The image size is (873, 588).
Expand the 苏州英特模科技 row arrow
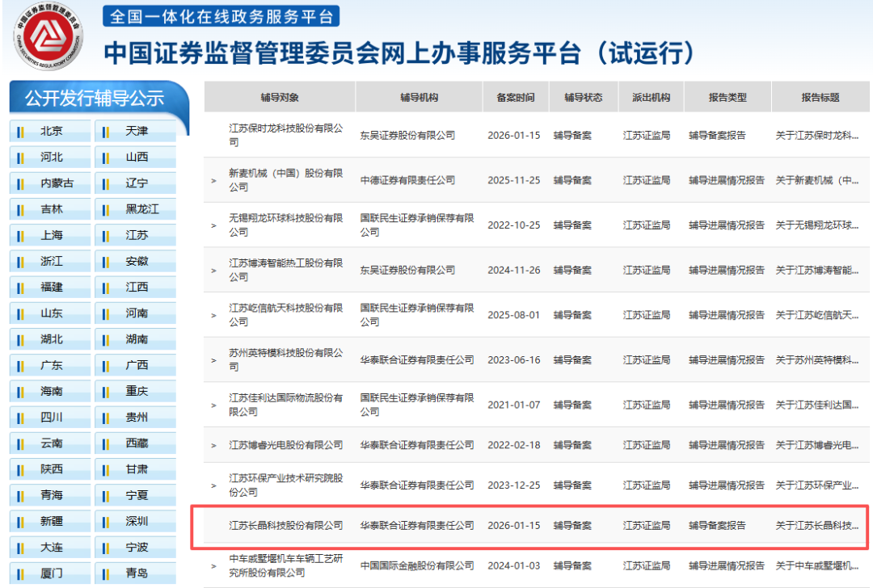[x=213, y=360]
